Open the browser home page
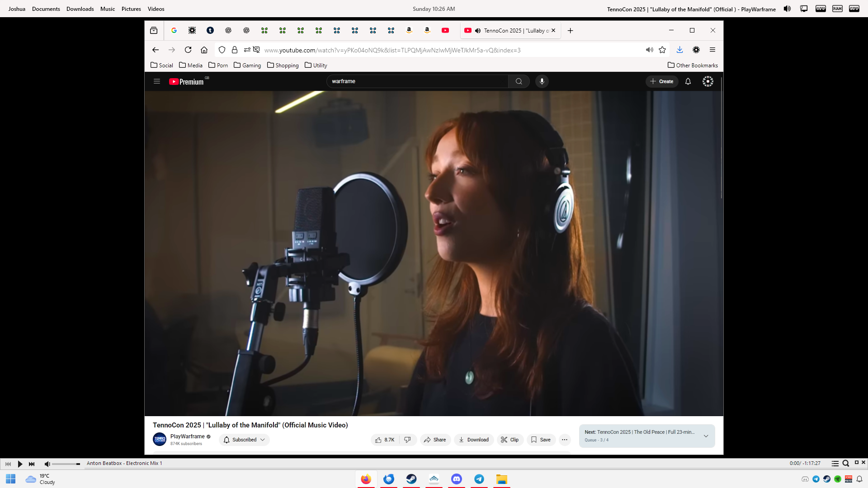The width and height of the screenshot is (868, 488). (204, 50)
